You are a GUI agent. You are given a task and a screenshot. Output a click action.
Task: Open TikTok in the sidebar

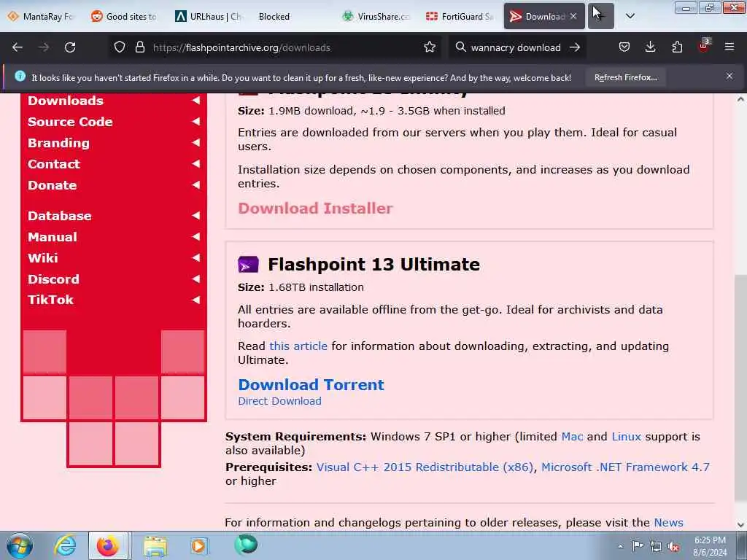coord(50,300)
